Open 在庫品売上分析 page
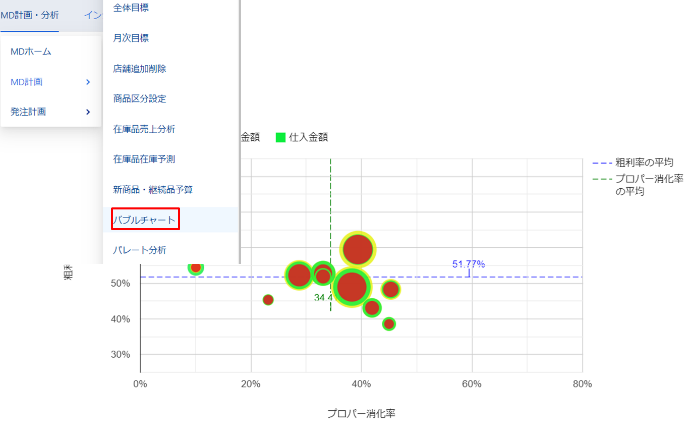The image size is (692, 434). pyautogui.click(x=144, y=129)
